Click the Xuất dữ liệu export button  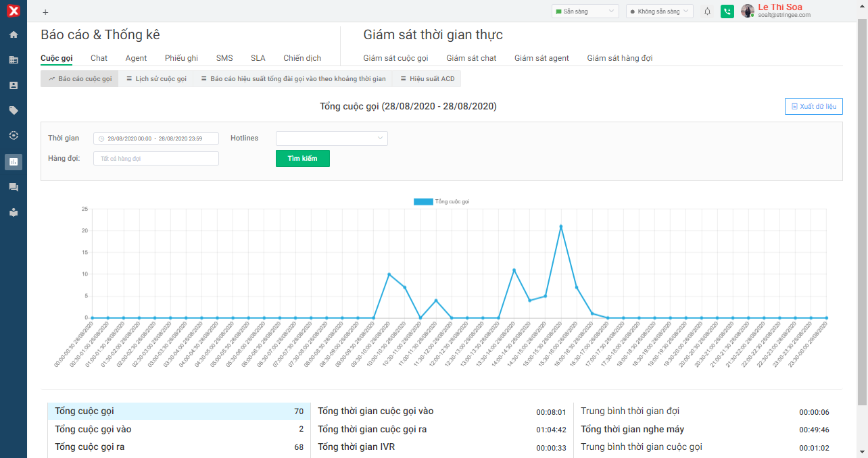813,107
